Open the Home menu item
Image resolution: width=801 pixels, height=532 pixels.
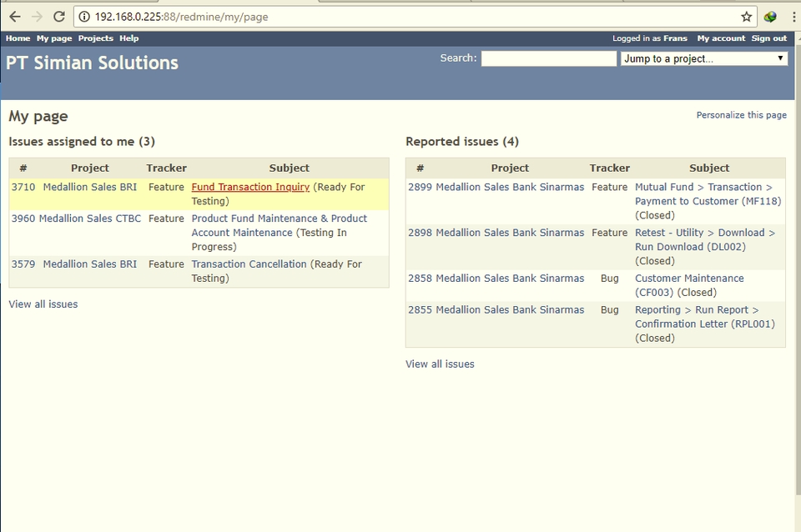click(18, 38)
